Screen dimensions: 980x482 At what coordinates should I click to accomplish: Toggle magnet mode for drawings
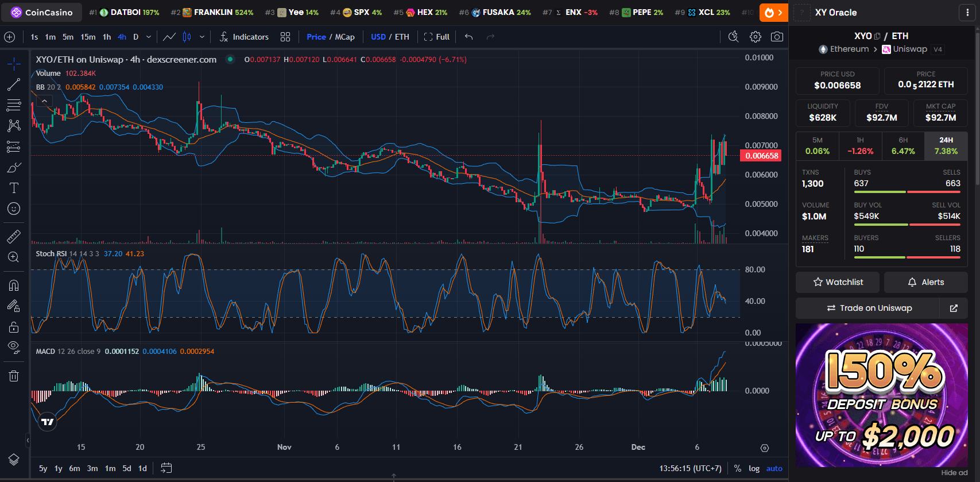point(14,286)
